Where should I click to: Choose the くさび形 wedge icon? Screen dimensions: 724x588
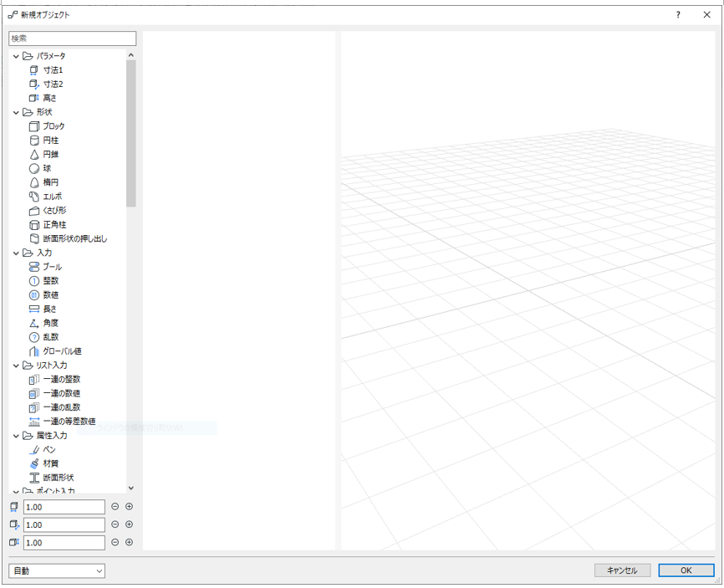pos(33,211)
